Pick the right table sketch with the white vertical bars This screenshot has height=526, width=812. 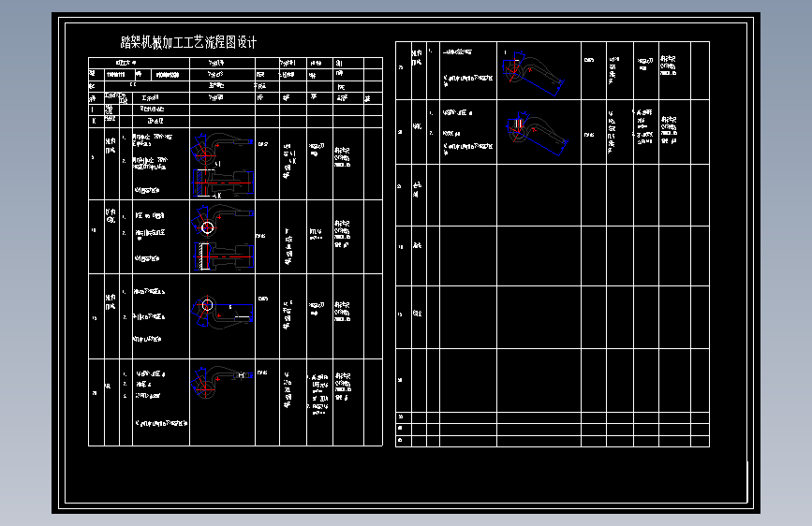[x=537, y=133]
